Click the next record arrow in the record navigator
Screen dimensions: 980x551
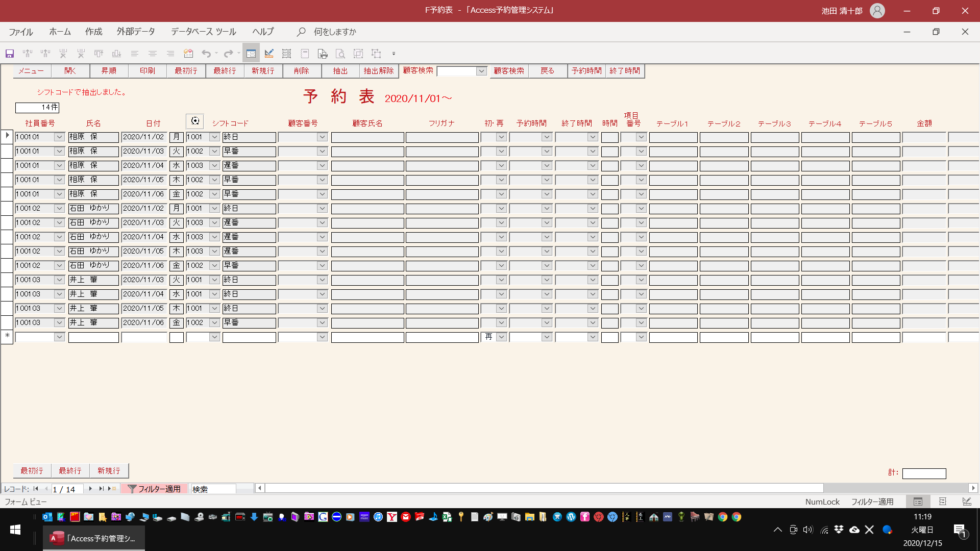pyautogui.click(x=90, y=489)
